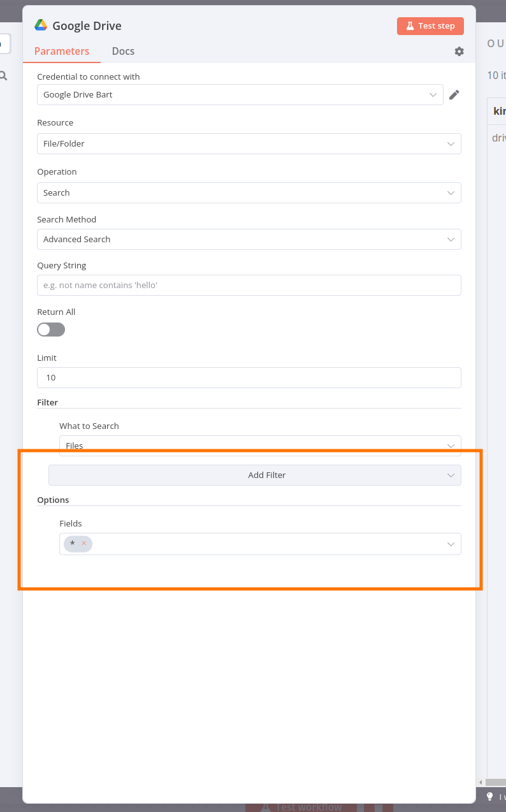
Task: Edit credential with the pencil icon
Action: click(x=454, y=95)
